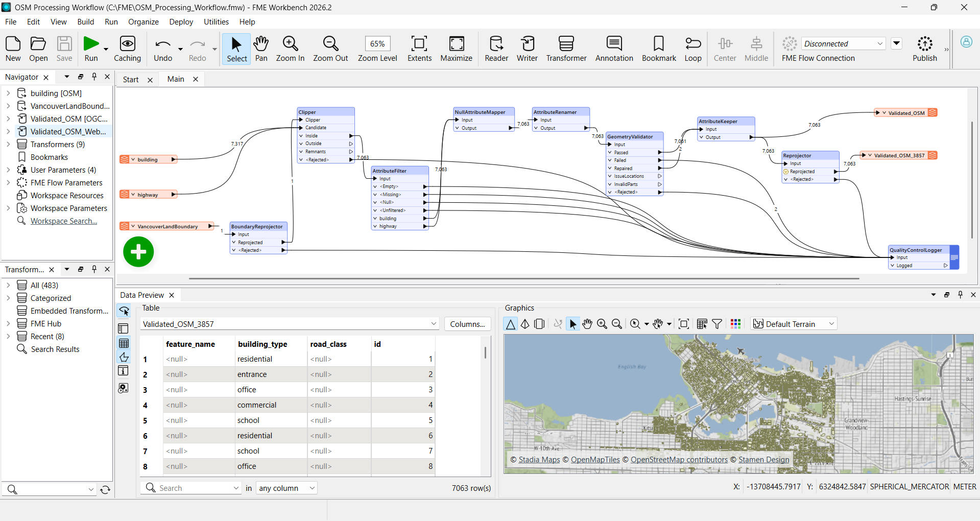Open the Run options dropdown arrow
This screenshot has width=980, height=521.
pyautogui.click(x=106, y=49)
